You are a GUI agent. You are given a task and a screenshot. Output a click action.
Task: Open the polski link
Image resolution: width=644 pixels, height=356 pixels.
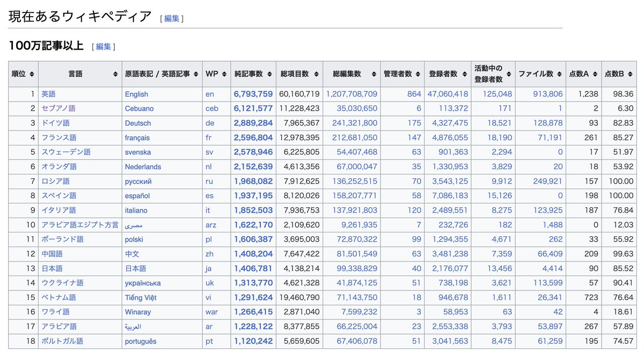(x=134, y=239)
